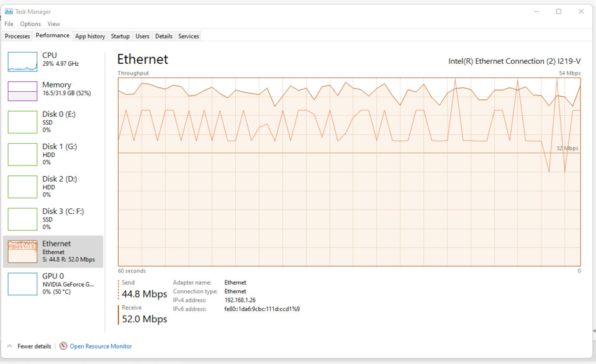Click the IPv6 address: field label
This screenshot has width=596, height=364.
click(189, 309)
